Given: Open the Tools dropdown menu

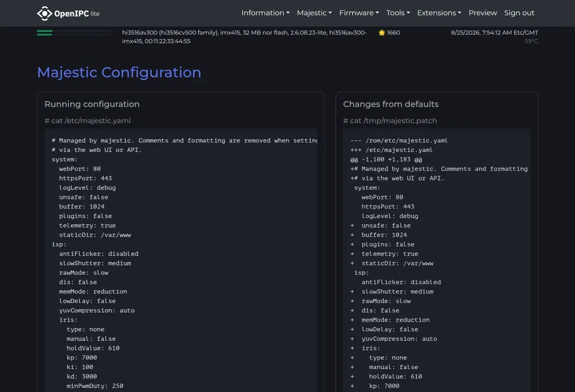Looking at the screenshot, I should click(398, 13).
